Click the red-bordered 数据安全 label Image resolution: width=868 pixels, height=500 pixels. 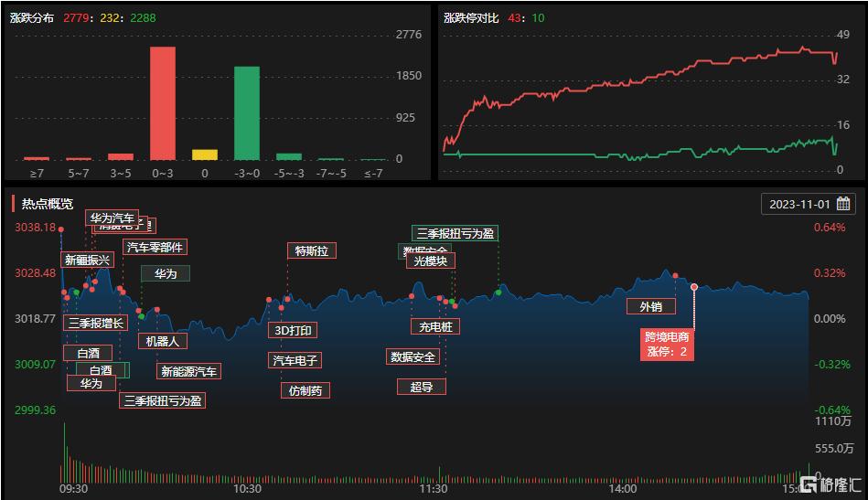[413, 356]
